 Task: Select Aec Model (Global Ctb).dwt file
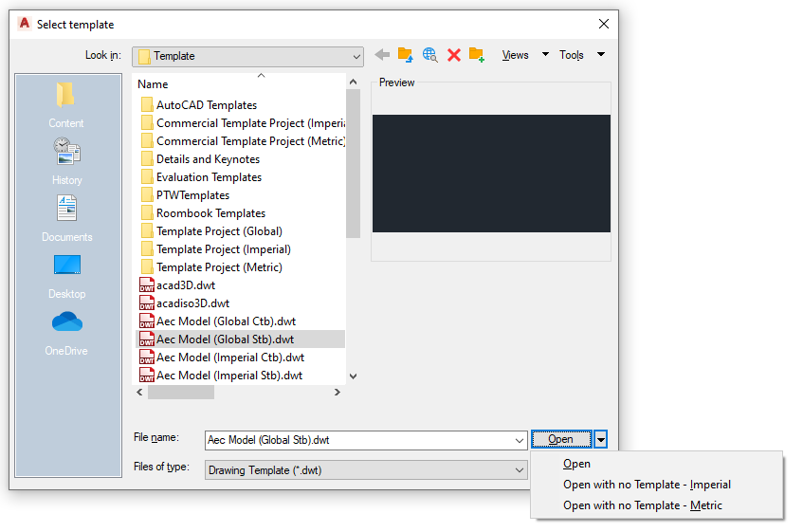pyautogui.click(x=218, y=321)
